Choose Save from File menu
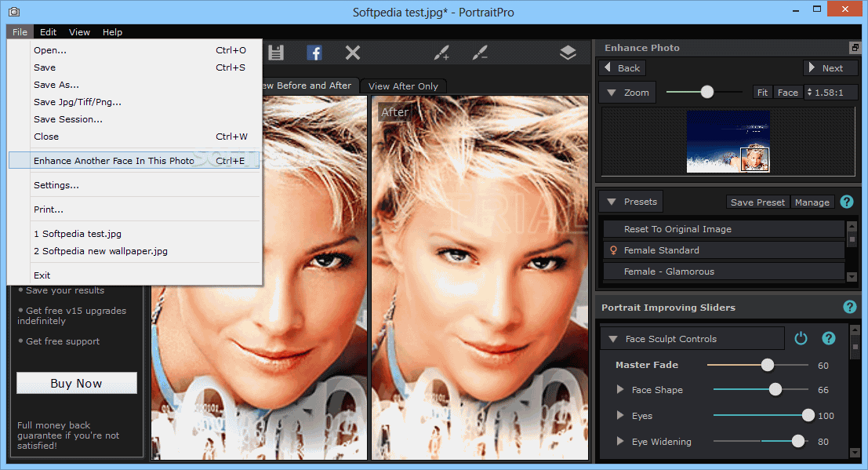This screenshot has height=470, width=868. pyautogui.click(x=135, y=67)
